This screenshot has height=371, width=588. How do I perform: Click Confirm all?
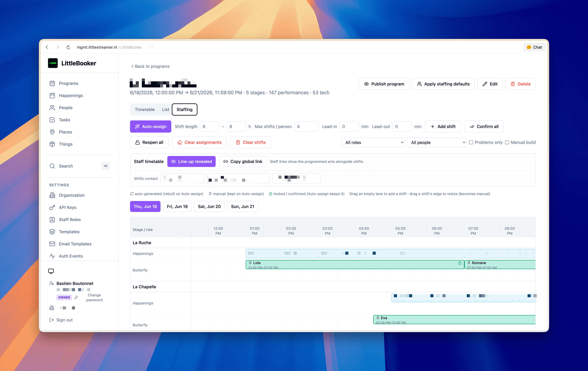point(484,127)
